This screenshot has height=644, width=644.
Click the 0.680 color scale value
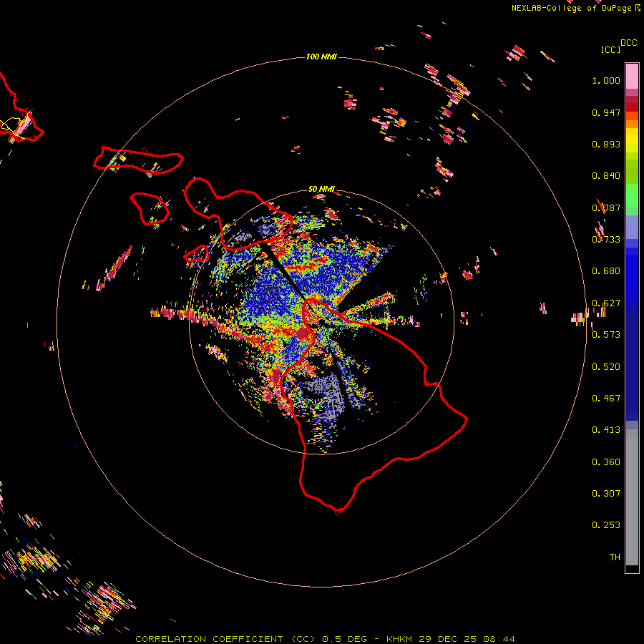pyautogui.click(x=606, y=271)
